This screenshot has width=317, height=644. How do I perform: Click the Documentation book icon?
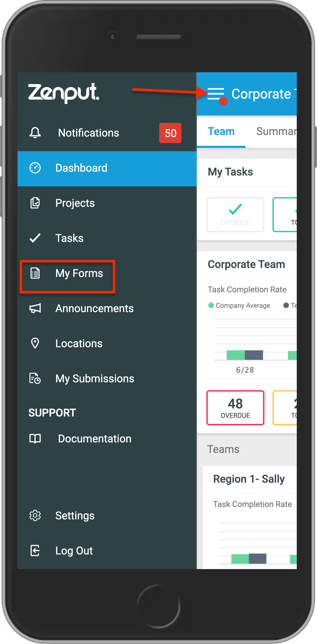coord(35,439)
